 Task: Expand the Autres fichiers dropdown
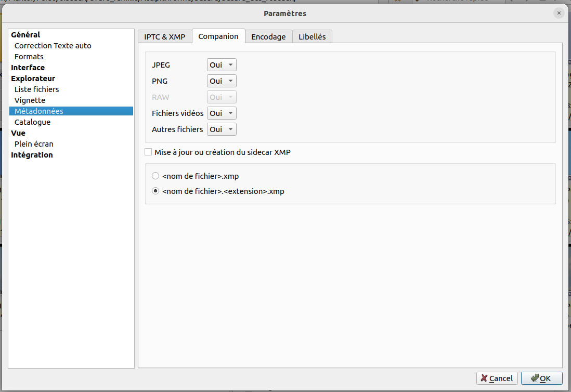(222, 129)
